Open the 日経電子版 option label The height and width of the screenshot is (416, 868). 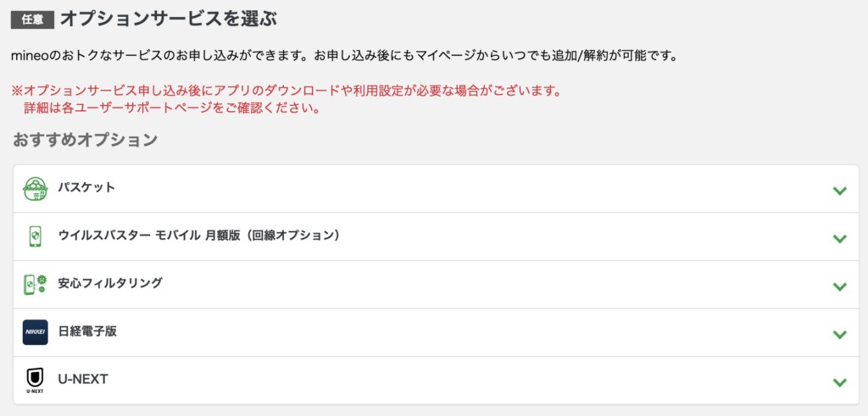(87, 330)
